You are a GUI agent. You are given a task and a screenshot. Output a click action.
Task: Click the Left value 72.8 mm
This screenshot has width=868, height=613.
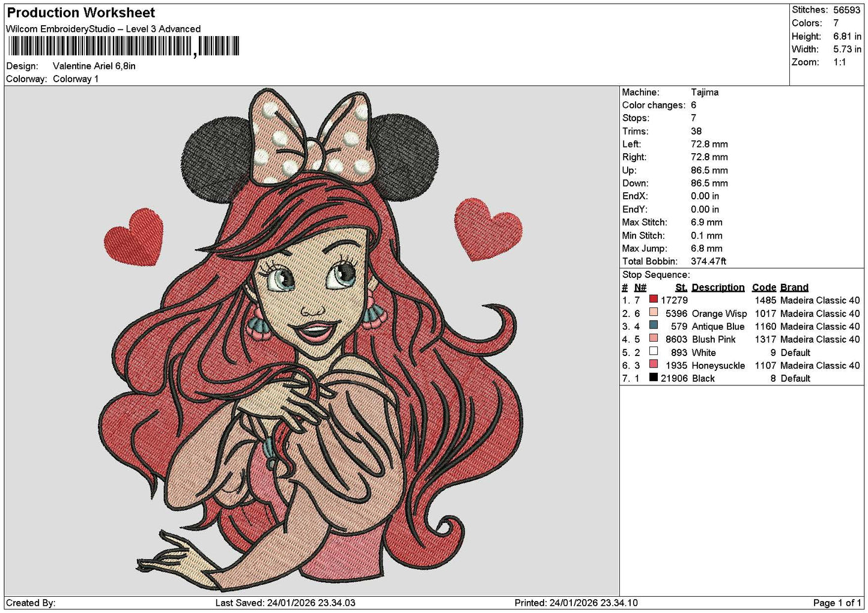(709, 144)
